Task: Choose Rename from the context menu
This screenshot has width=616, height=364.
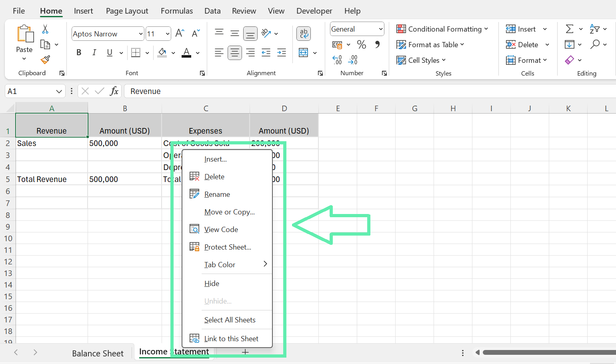Action: click(x=217, y=194)
